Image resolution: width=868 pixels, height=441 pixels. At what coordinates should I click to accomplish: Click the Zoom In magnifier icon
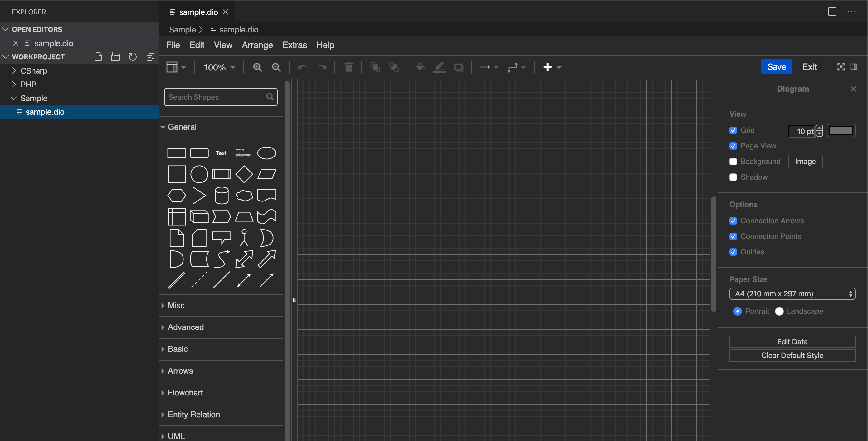coord(257,67)
